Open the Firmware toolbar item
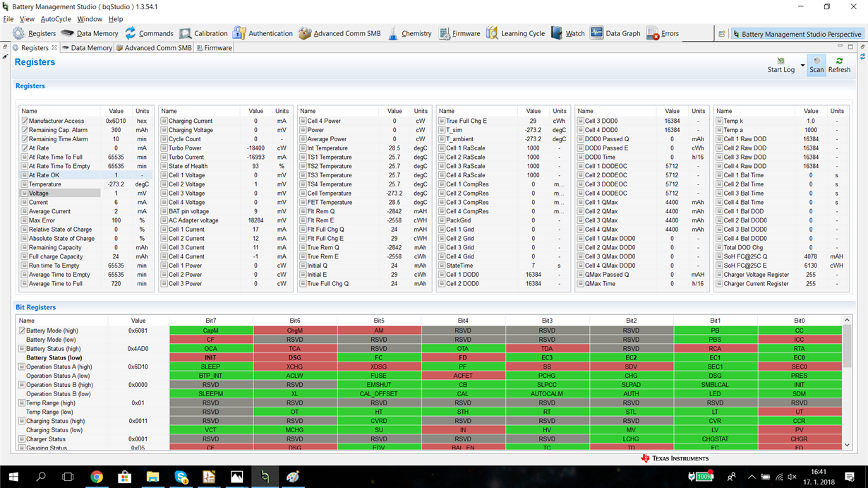Viewport: 868px width, 488px height. 459,33
